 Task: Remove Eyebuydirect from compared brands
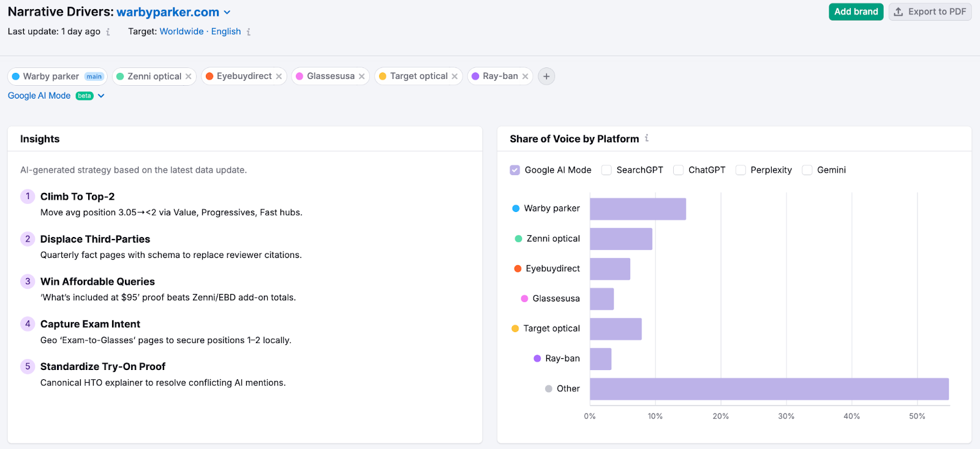[x=279, y=77]
